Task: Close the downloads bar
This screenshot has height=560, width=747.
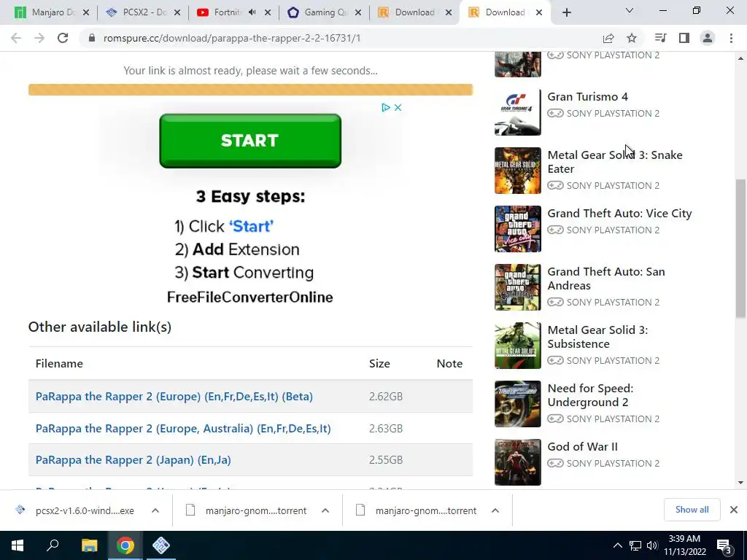Action: (x=734, y=510)
